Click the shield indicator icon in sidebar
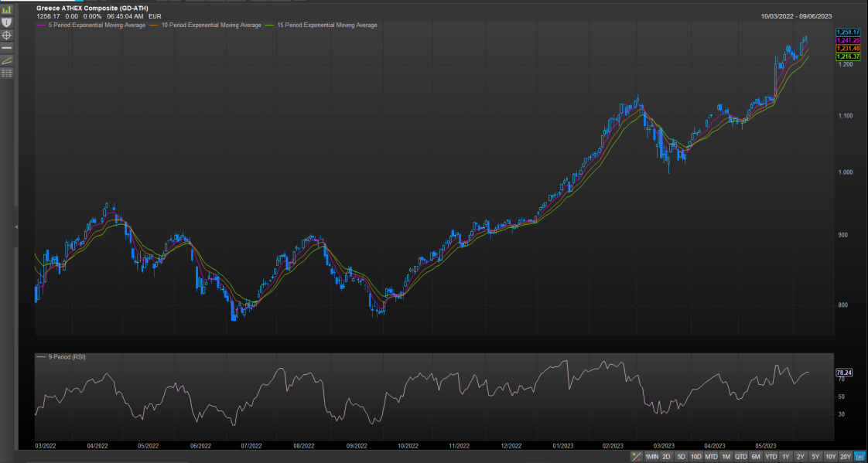Image resolution: width=868 pixels, height=463 pixels. [7, 22]
